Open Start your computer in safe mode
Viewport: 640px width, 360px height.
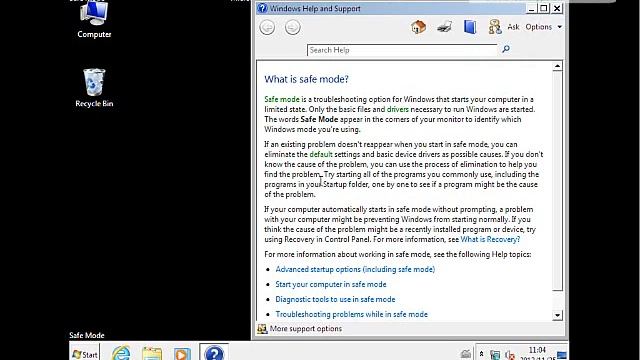point(331,284)
